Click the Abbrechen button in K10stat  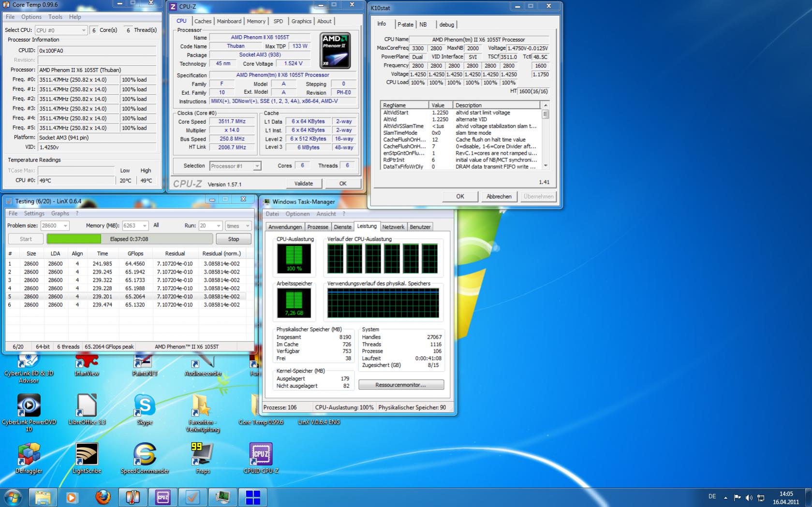499,197
